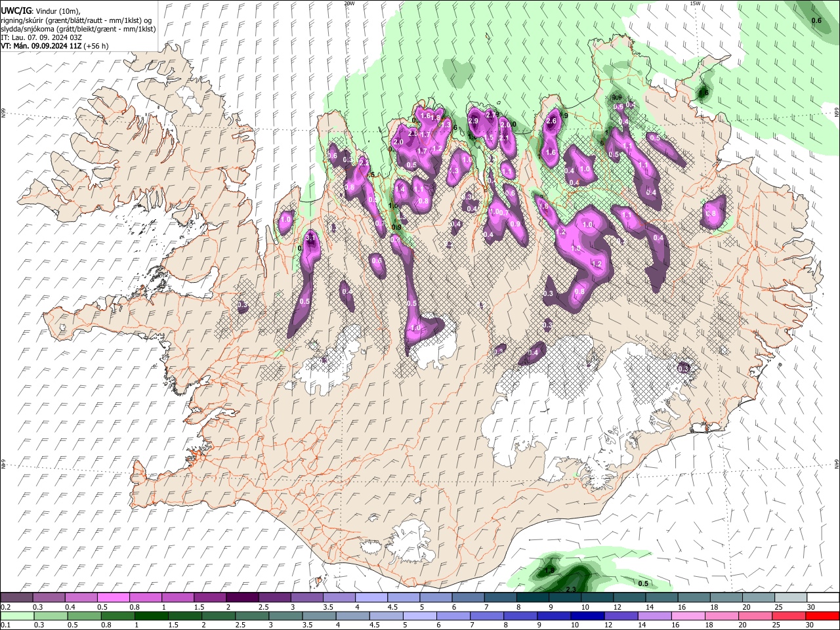
Task: Click the crimson rain swatch starting at 25
Action: point(789,616)
